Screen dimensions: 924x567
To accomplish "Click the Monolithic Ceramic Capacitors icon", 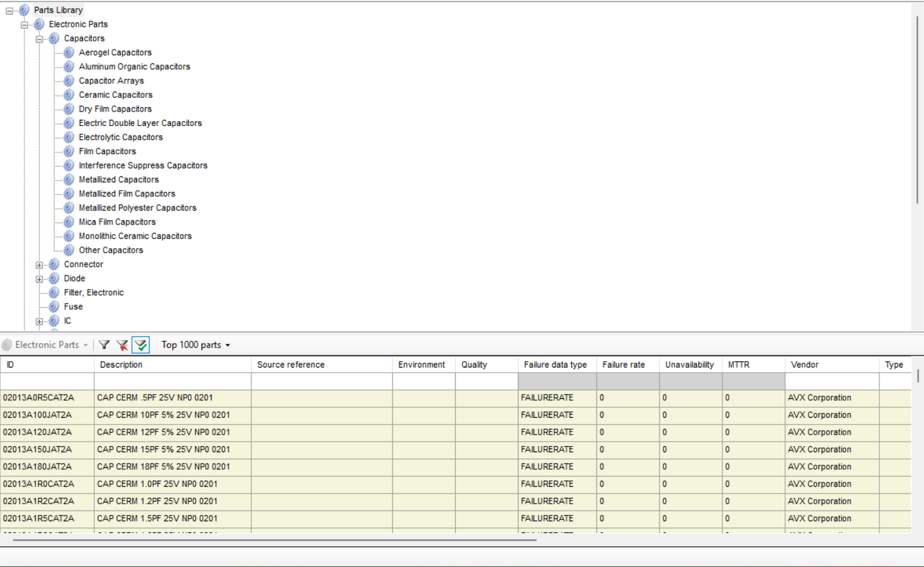I will click(x=69, y=236).
